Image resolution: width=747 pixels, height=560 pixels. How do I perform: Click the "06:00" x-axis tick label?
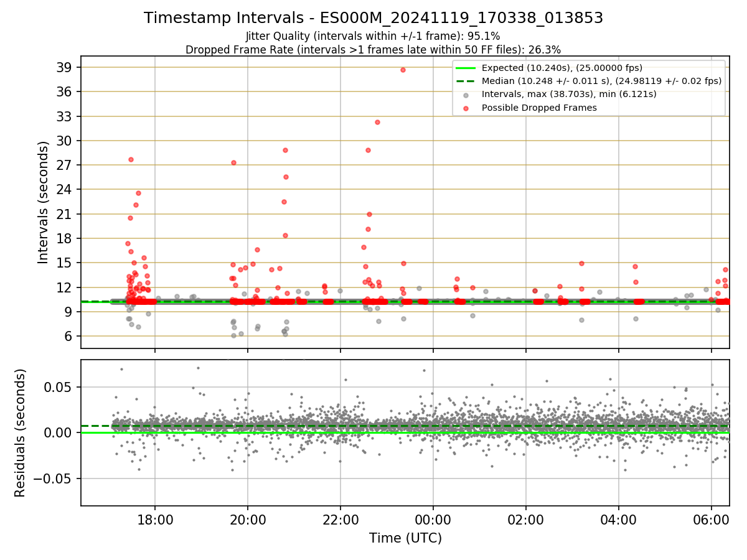pos(712,520)
